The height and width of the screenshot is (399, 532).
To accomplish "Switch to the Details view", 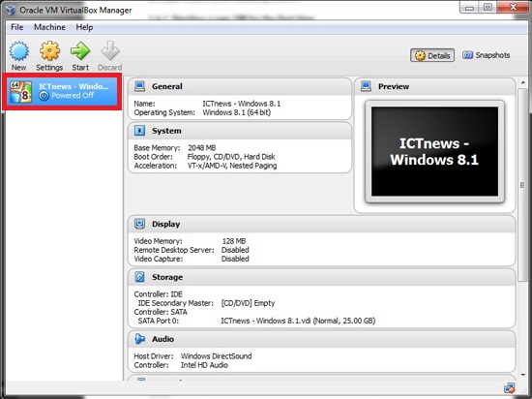I will pyautogui.click(x=432, y=55).
